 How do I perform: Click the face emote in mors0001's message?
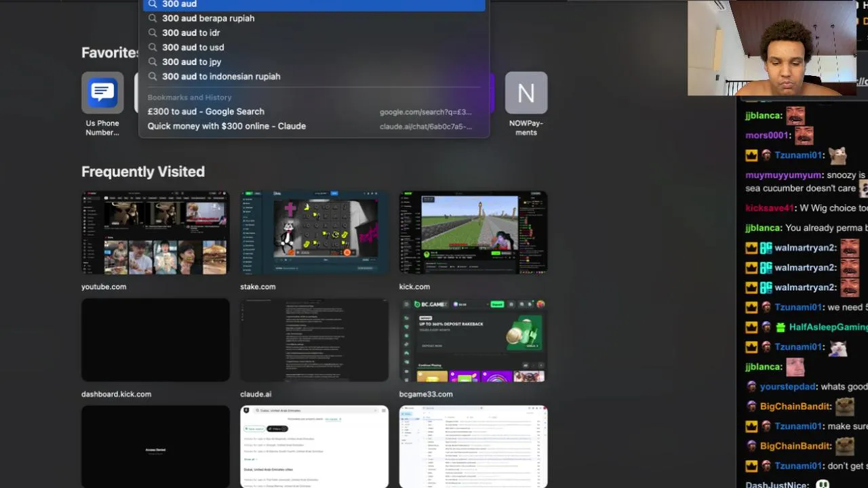804,135
